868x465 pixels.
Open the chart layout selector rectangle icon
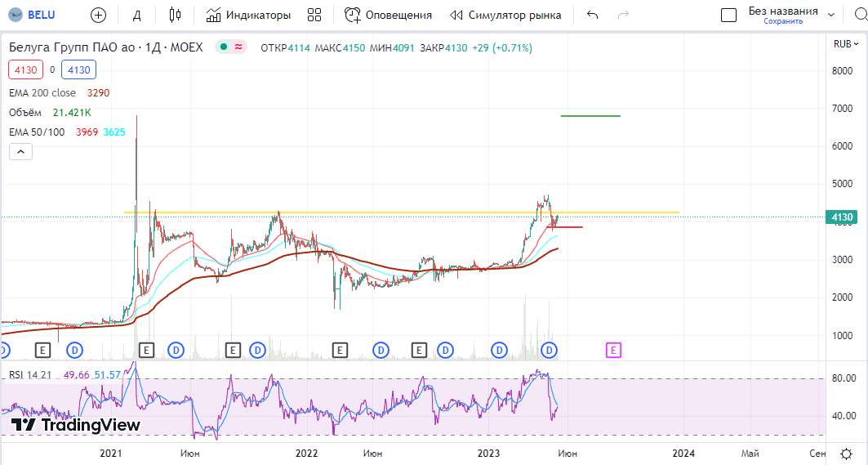[x=728, y=15]
